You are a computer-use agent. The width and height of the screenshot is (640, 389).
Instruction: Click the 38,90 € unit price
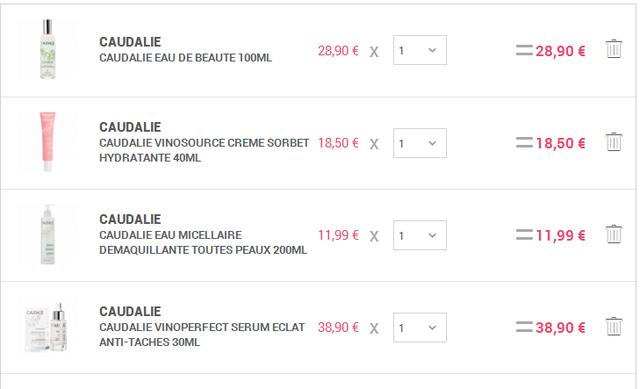(338, 327)
